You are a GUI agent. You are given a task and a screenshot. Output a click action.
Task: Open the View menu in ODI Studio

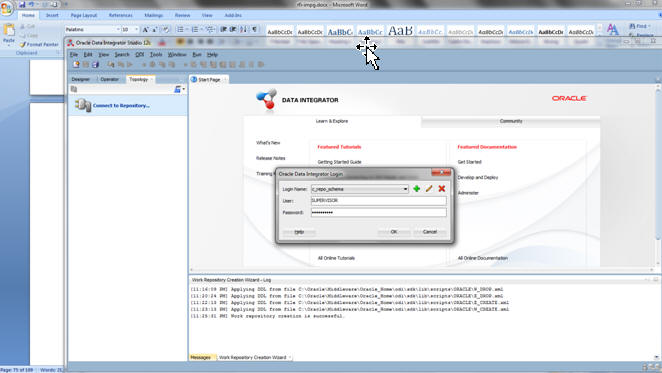(103, 54)
